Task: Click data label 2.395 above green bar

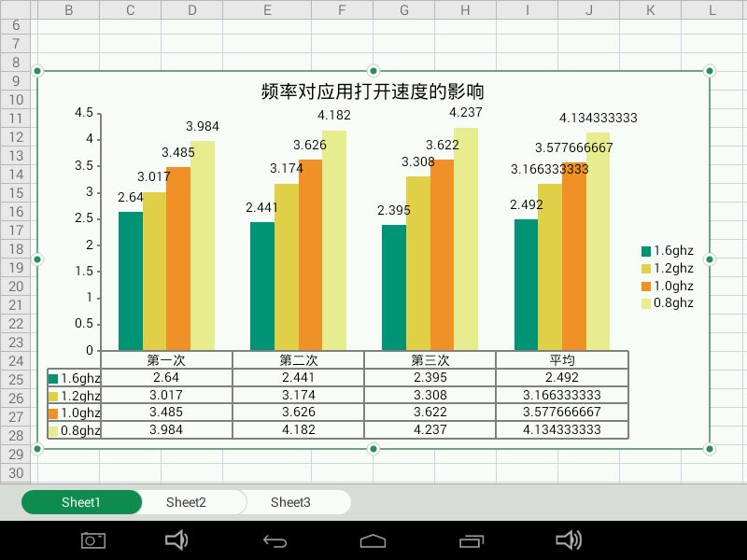Action: coord(393,210)
